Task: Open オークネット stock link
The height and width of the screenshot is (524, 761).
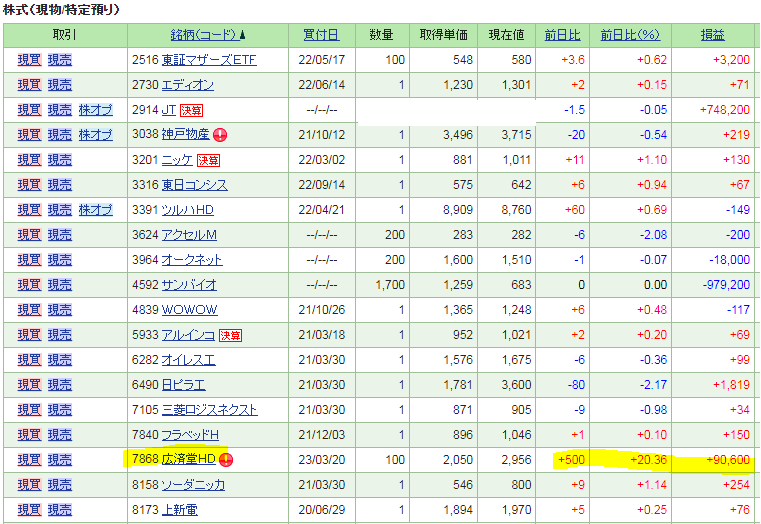Action: [192, 260]
